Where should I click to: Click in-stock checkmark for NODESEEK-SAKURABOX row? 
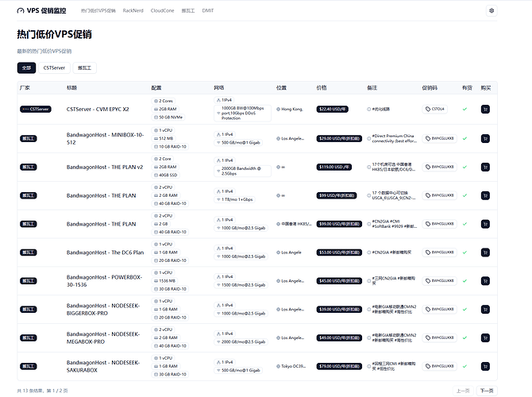point(465,367)
